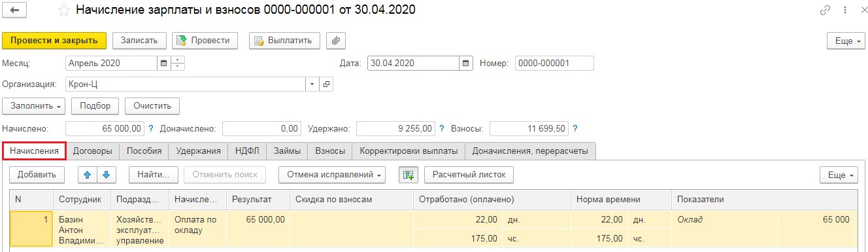868x252 pixels.
Task: Click the green table settings icon
Action: (409, 175)
